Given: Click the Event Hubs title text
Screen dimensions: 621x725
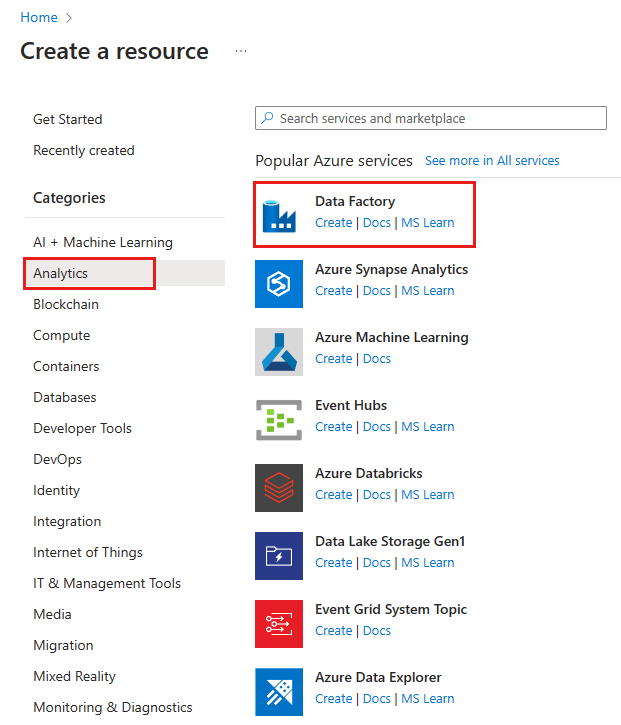Looking at the screenshot, I should click(350, 405).
